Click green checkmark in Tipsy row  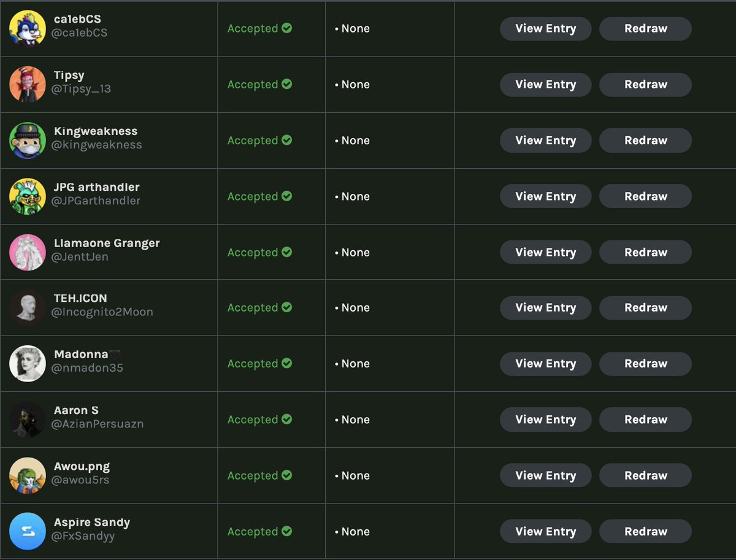(x=286, y=84)
